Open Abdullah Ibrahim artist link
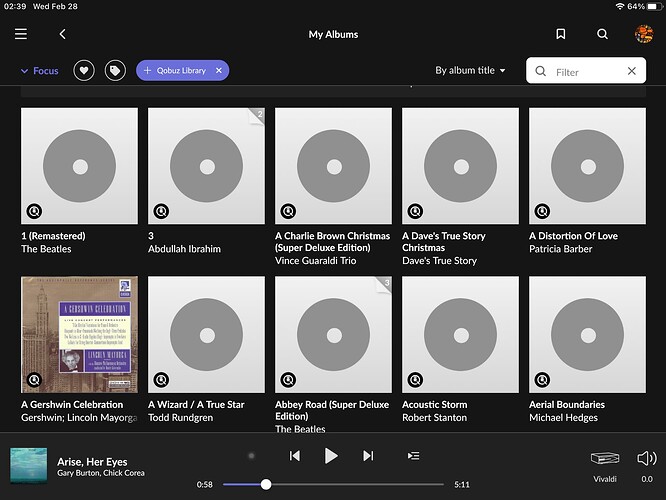This screenshot has height=500, width=666. pos(184,249)
